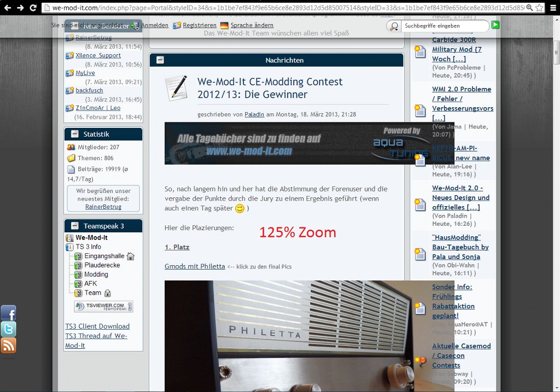Click Sprache ändern in top bar
The height and width of the screenshot is (392, 560).
tap(252, 26)
